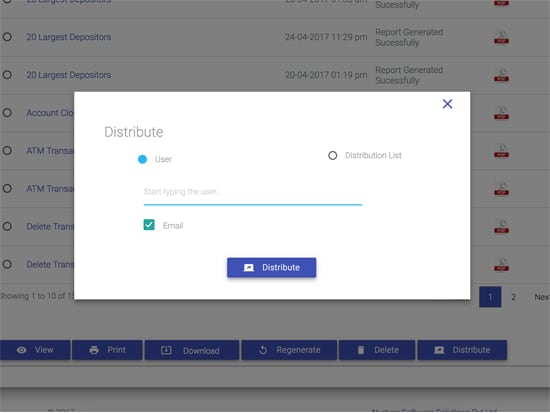Viewport: 550px width, 413px height.
Task: Open 20 Largest Depositors link dated 20-04-2017
Action: 69,75
